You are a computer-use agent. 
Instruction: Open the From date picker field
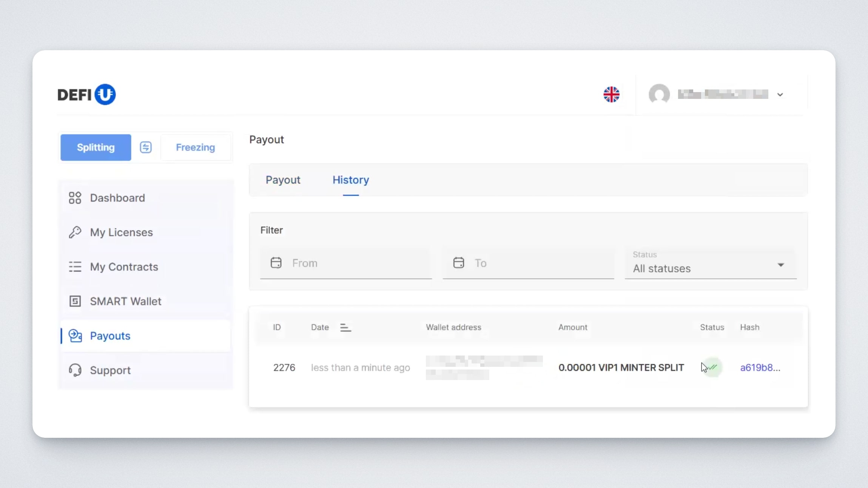coord(345,263)
